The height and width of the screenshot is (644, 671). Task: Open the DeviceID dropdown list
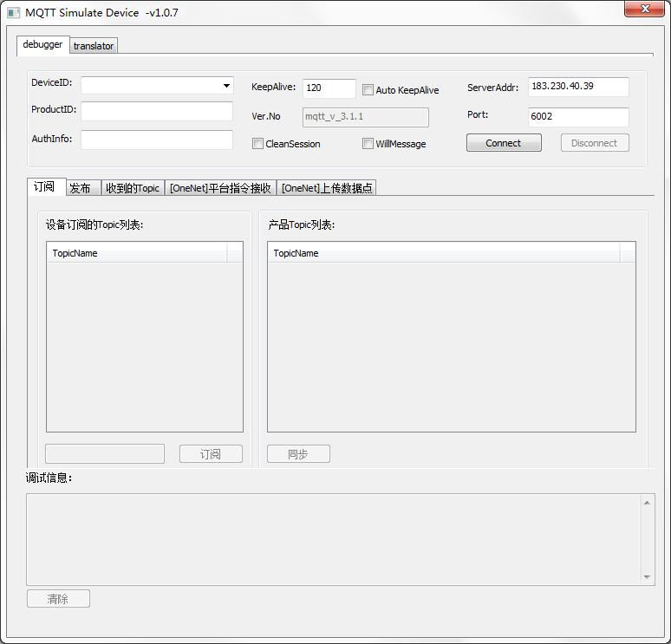click(x=226, y=86)
